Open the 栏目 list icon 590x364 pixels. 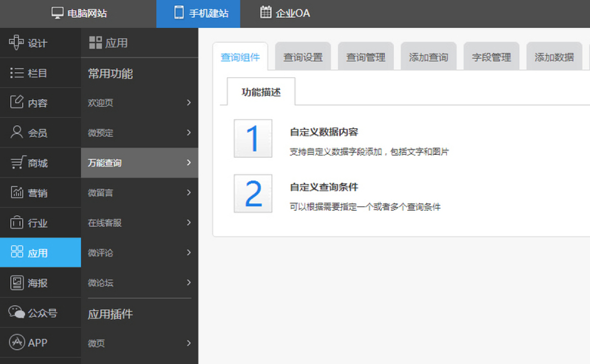17,73
